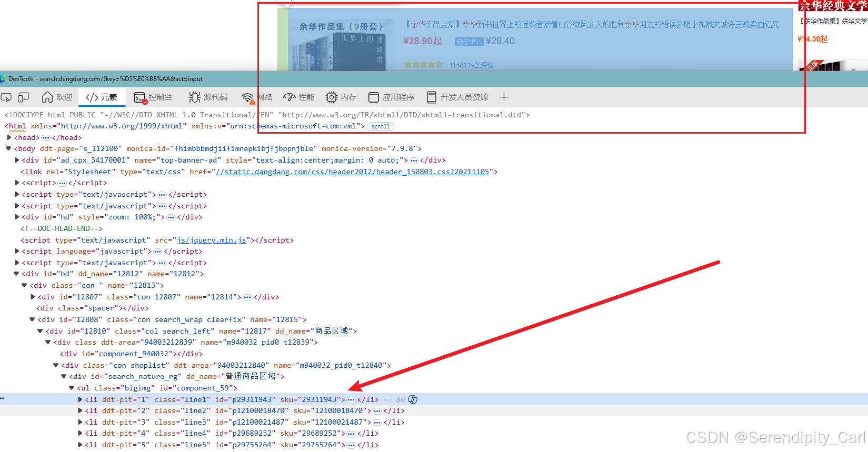This screenshot has width=868, height=452.
Task: Expand the ad_cpx_34170001 div node
Action: pyautogui.click(x=17, y=160)
